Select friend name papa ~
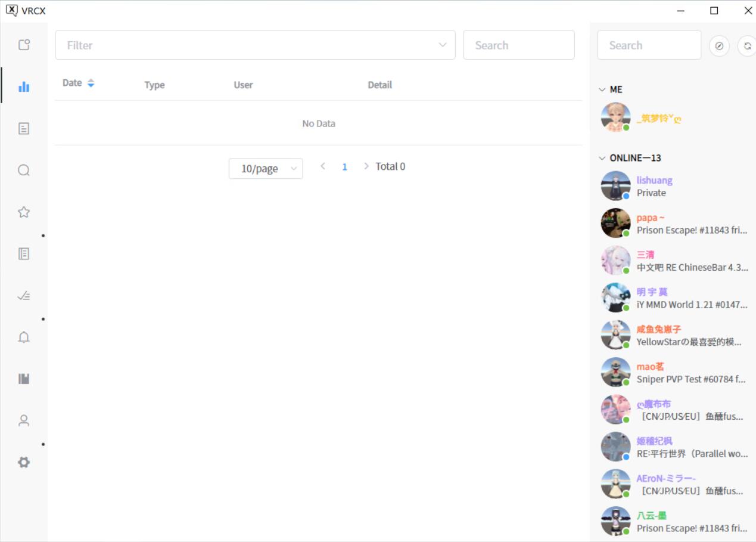 (x=651, y=218)
